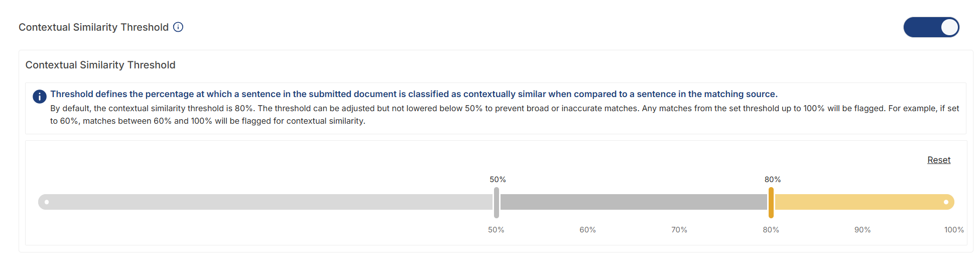
Task: Click the dark gray track between 50% and 80%
Action: pyautogui.click(x=634, y=202)
